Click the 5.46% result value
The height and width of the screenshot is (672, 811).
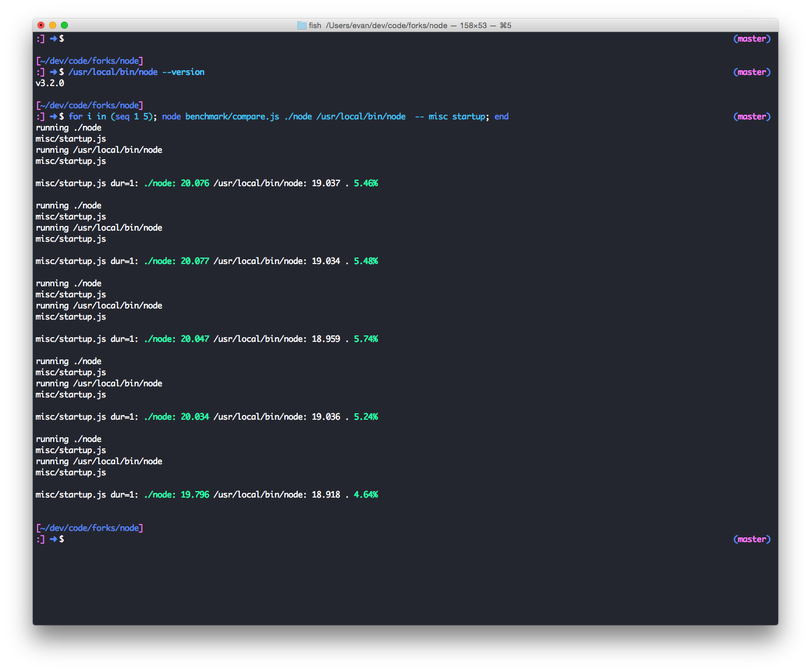[x=366, y=183]
